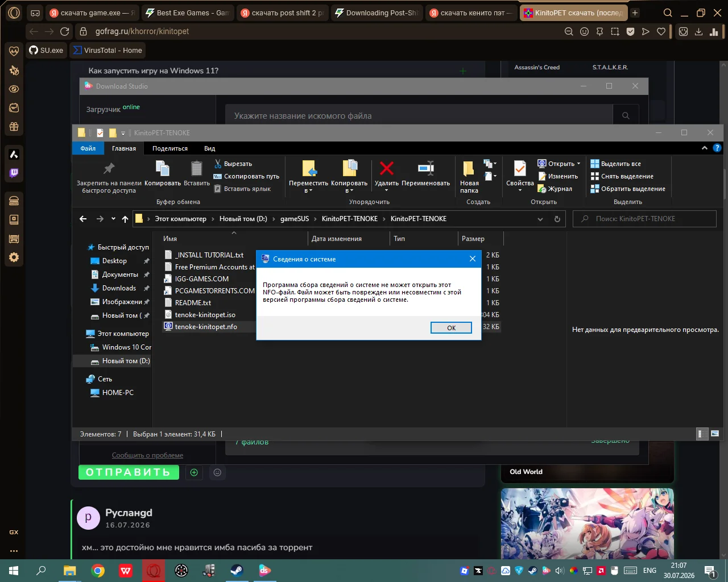Switch to the Поделиться ribbon tab
Viewport: 728px width, 582px height.
pyautogui.click(x=170, y=148)
